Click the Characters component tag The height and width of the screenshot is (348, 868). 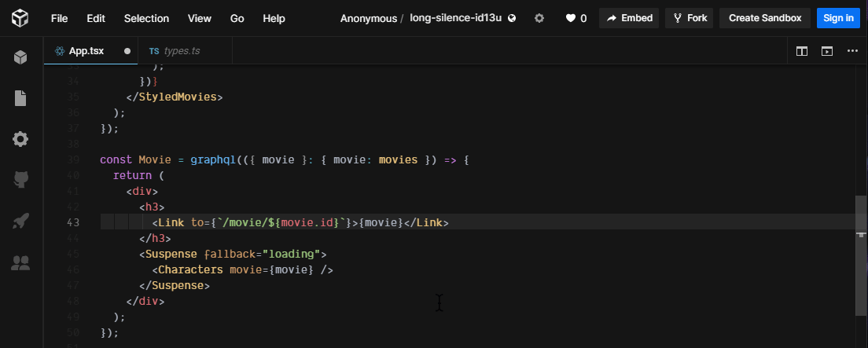(191, 270)
